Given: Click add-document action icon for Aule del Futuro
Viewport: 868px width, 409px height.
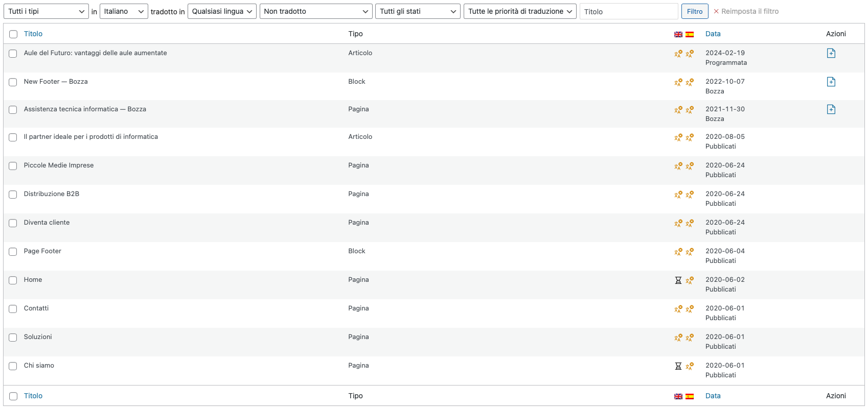Looking at the screenshot, I should click(x=831, y=53).
